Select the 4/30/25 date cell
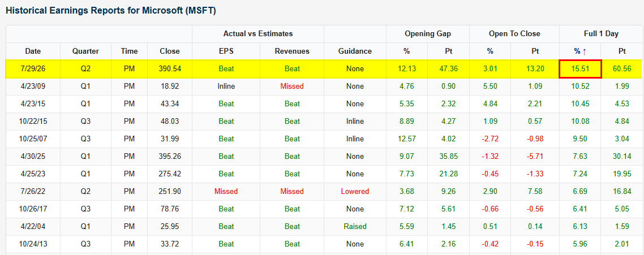This screenshot has height=255, width=644. tap(33, 157)
